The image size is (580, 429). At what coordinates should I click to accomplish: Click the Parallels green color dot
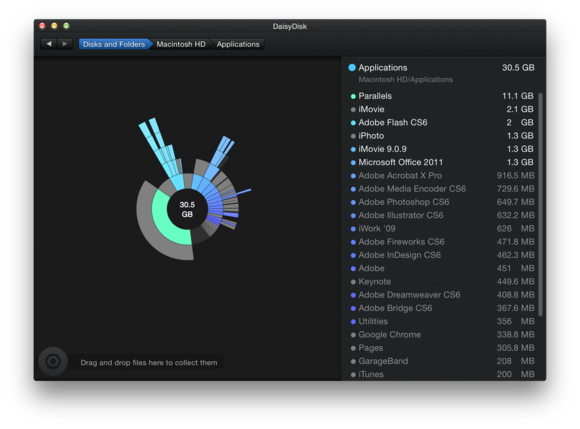pos(353,97)
